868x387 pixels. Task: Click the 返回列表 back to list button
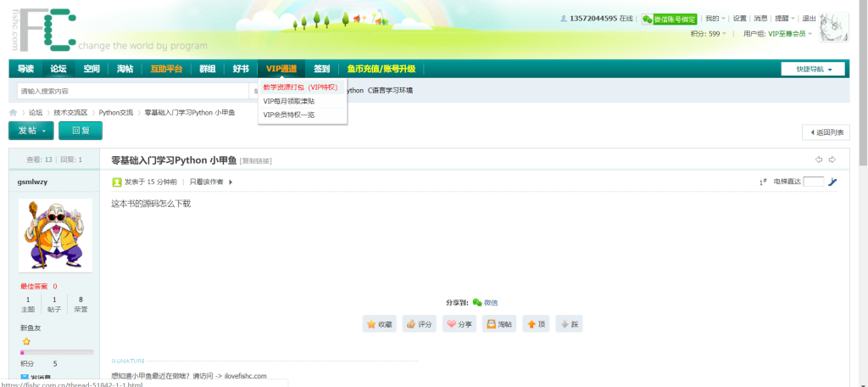click(826, 132)
